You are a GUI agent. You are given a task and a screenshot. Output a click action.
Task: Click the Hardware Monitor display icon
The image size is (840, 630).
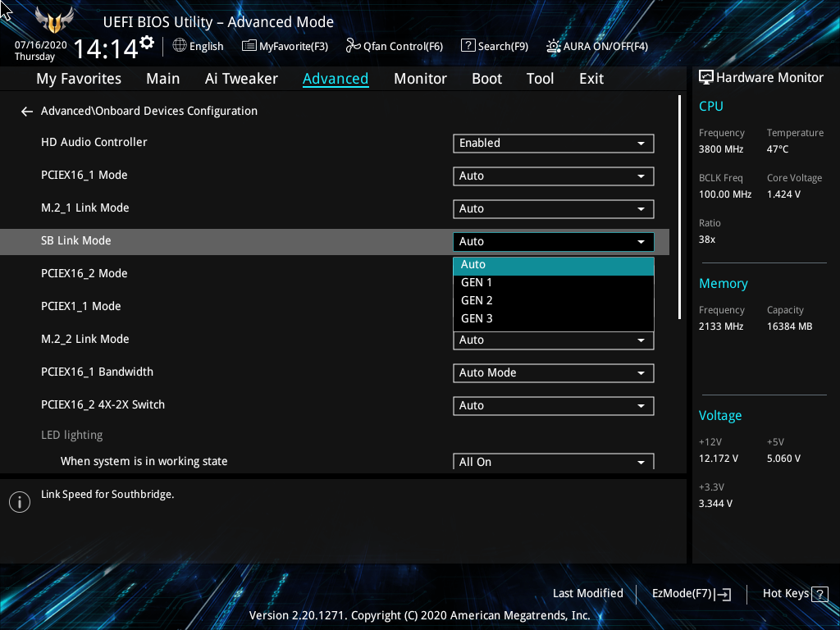pyautogui.click(x=706, y=78)
